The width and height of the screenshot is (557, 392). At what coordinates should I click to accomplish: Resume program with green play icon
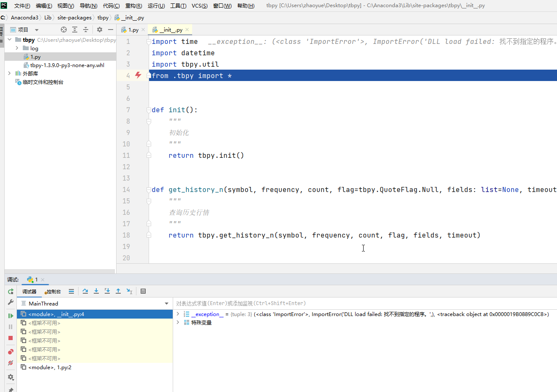coord(11,316)
